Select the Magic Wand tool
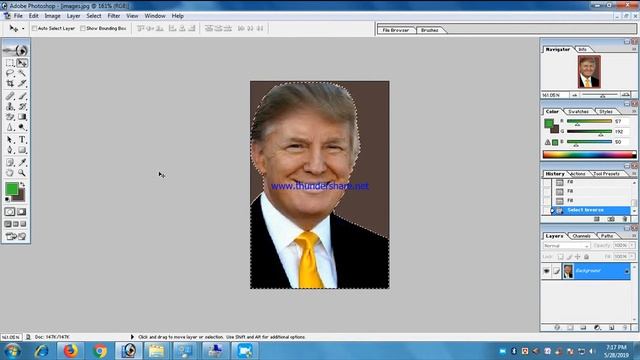Viewport: 640px width, 360px height. click(22, 73)
